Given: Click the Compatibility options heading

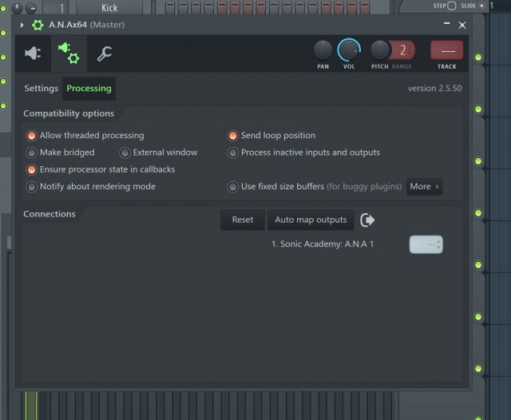Looking at the screenshot, I should (69, 113).
